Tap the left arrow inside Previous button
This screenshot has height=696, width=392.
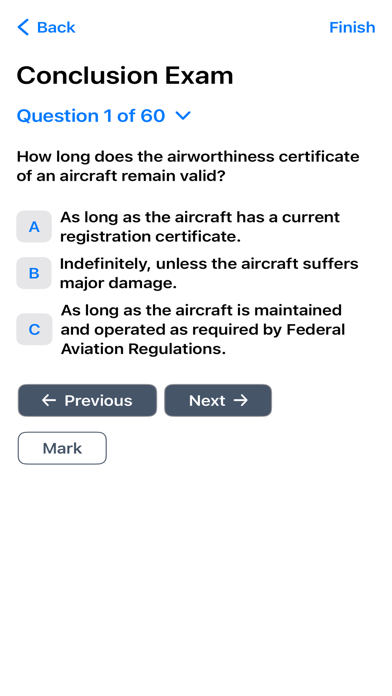(49, 400)
